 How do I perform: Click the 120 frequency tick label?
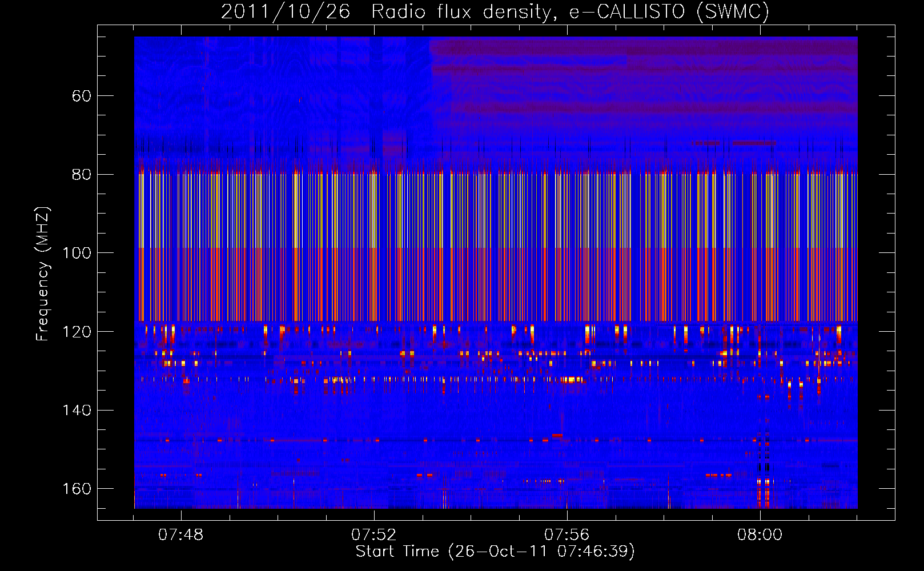(x=77, y=332)
